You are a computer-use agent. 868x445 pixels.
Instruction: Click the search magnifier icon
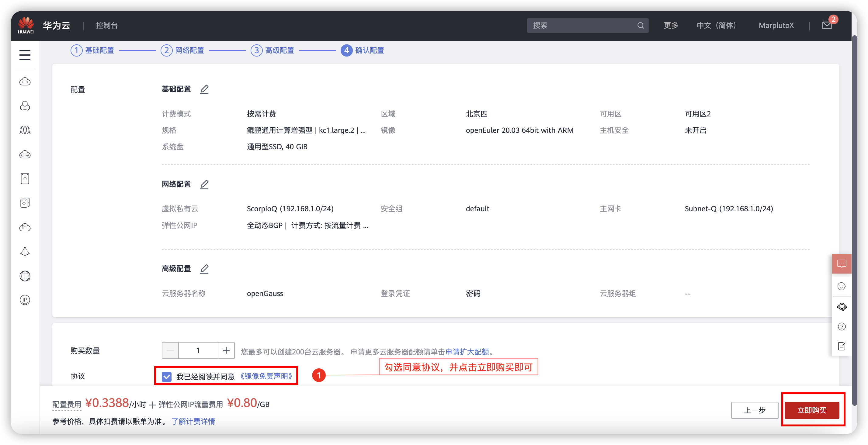click(x=640, y=26)
